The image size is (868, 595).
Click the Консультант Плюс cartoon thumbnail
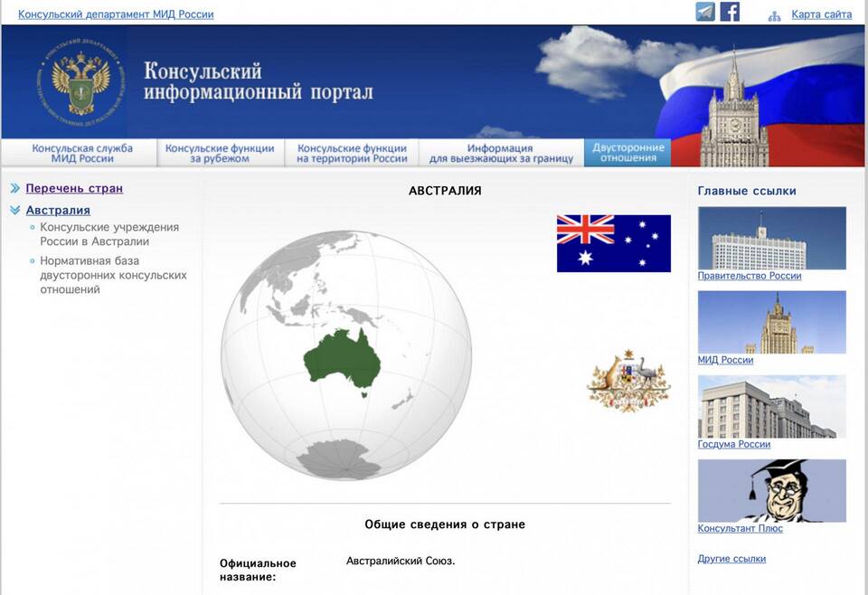tap(771, 490)
